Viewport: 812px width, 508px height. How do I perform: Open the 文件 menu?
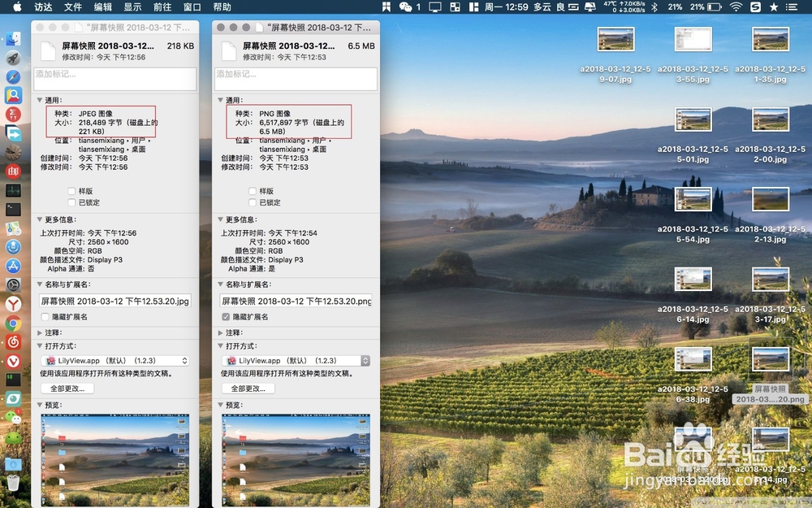click(73, 7)
